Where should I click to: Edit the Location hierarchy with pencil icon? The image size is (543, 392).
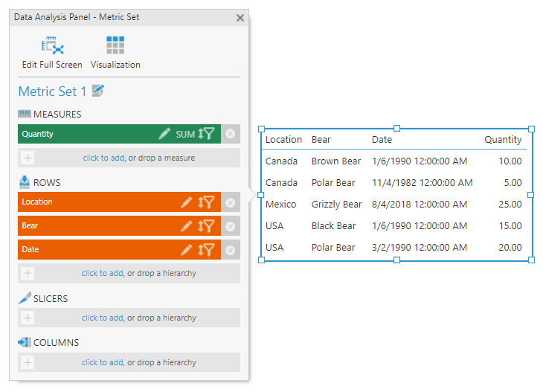(186, 202)
